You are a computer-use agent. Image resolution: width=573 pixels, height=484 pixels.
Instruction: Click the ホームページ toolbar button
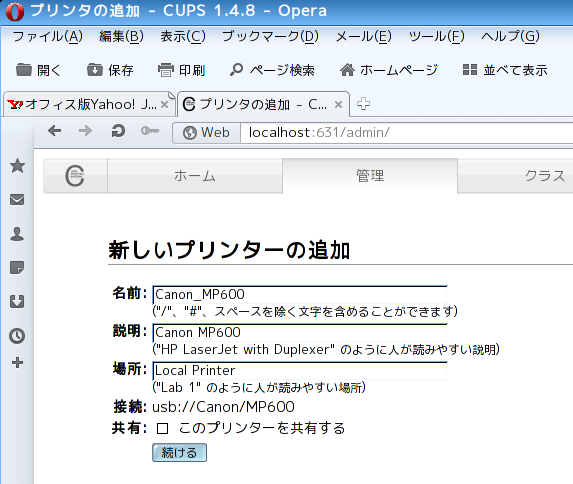[x=388, y=70]
